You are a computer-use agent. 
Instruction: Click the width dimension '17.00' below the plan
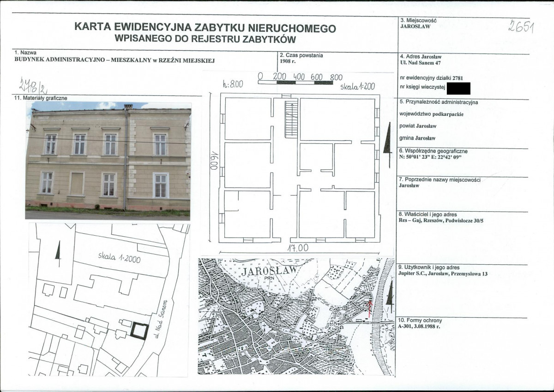click(298, 248)
